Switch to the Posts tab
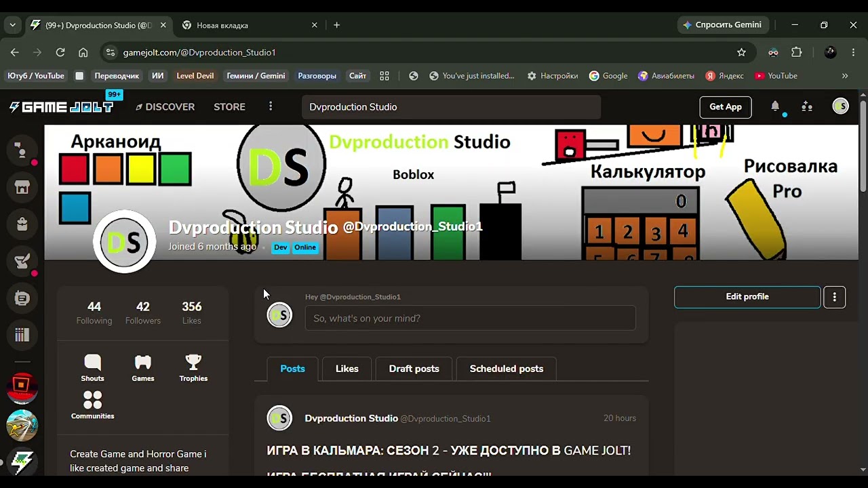868x488 pixels. (292, 369)
